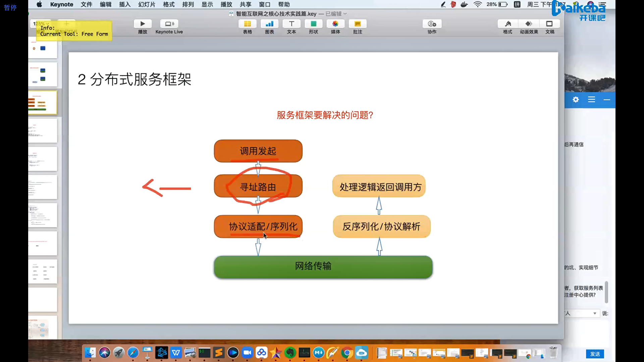Open Google Chrome from the Dock
644x362 pixels.
pos(347,353)
